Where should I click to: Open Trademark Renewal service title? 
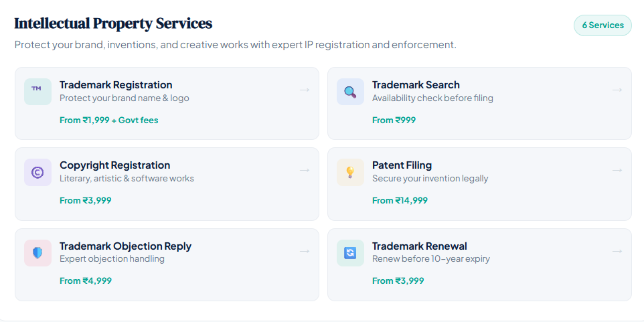[x=419, y=246]
